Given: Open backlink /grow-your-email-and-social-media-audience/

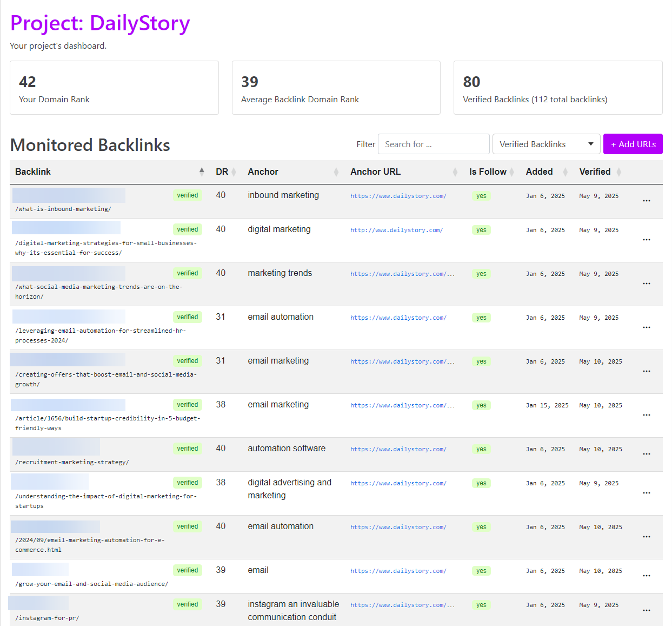Looking at the screenshot, I should pos(91,584).
